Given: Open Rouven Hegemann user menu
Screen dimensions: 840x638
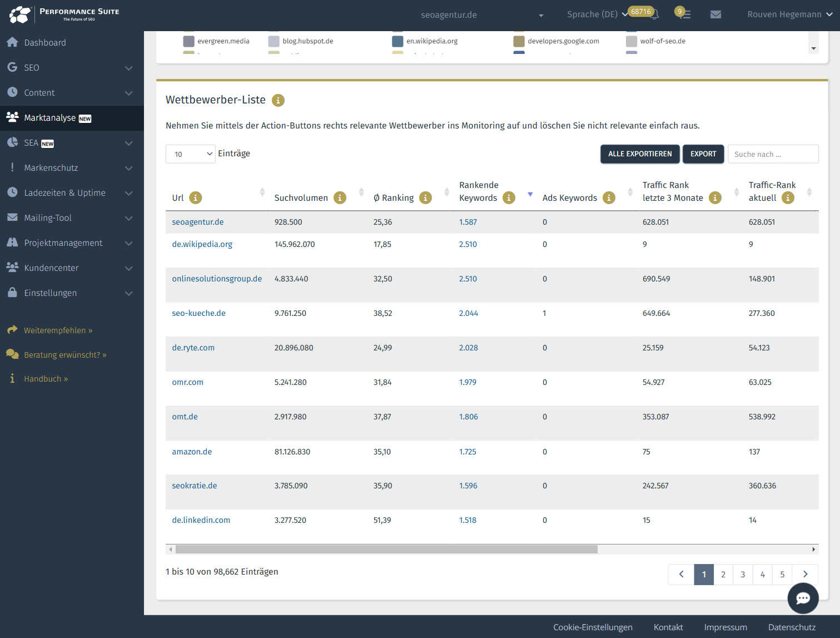Looking at the screenshot, I should tap(789, 14).
